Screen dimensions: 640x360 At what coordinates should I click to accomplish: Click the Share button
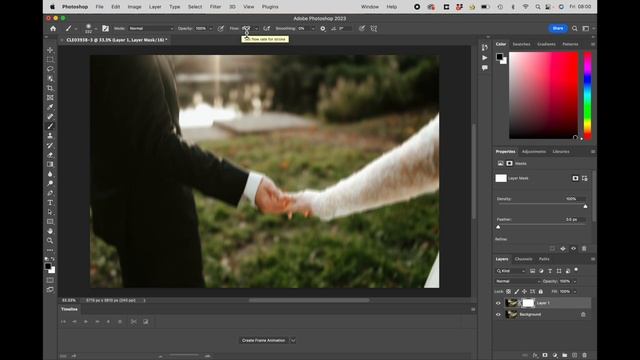[558, 28]
